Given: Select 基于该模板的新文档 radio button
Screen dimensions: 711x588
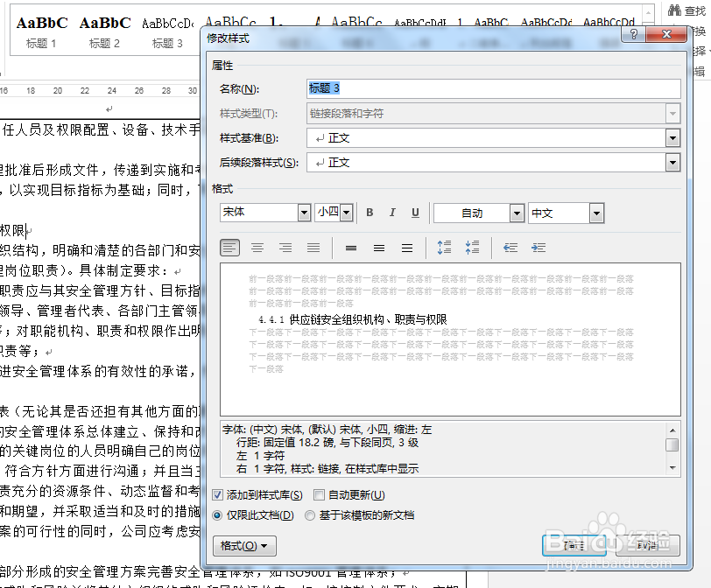Looking at the screenshot, I should (x=312, y=514).
